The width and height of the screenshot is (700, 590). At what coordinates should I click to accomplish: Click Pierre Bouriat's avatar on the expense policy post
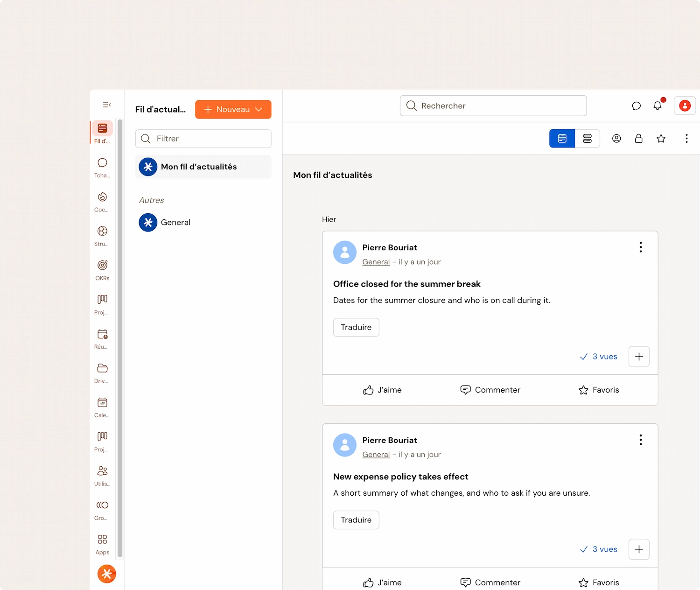[x=345, y=445]
